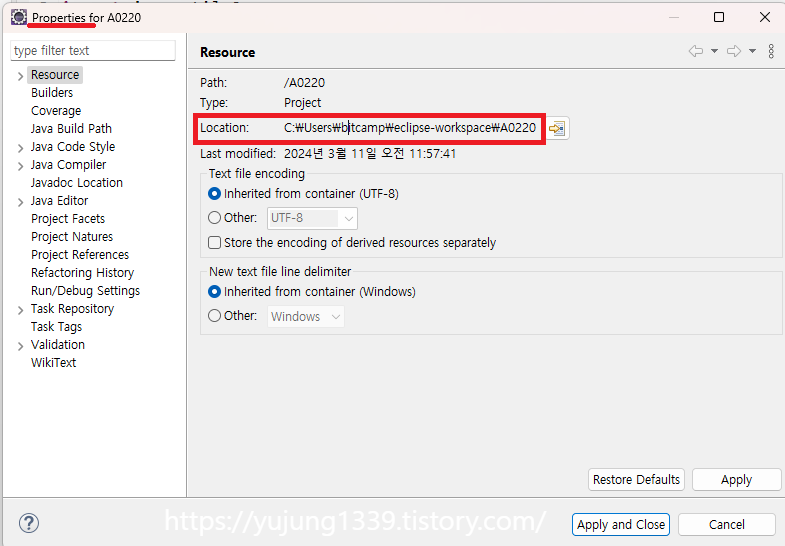Open Project References page
785x546 pixels.
[80, 255]
